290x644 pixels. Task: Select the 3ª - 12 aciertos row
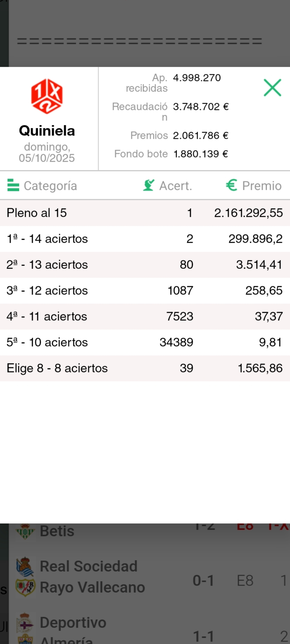pyautogui.click(x=145, y=291)
